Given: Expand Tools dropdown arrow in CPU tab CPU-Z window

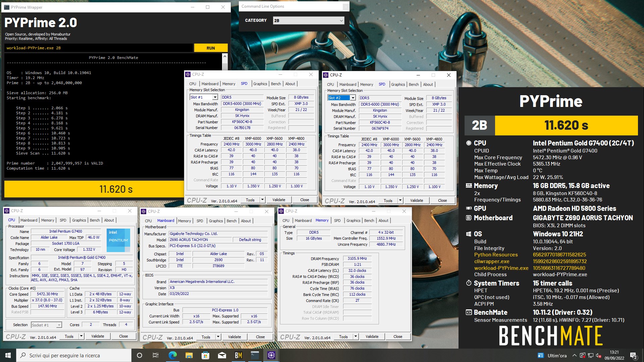Looking at the screenshot, I should coord(81,336).
